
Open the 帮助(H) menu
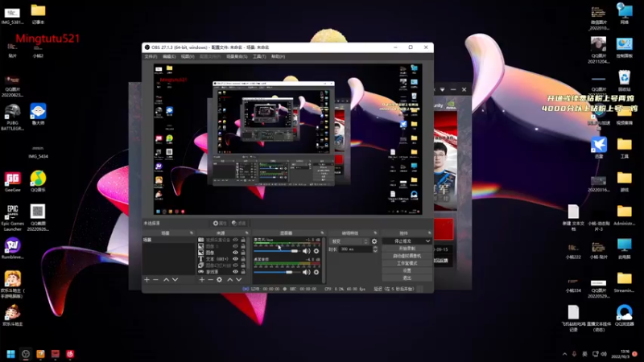[278, 56]
